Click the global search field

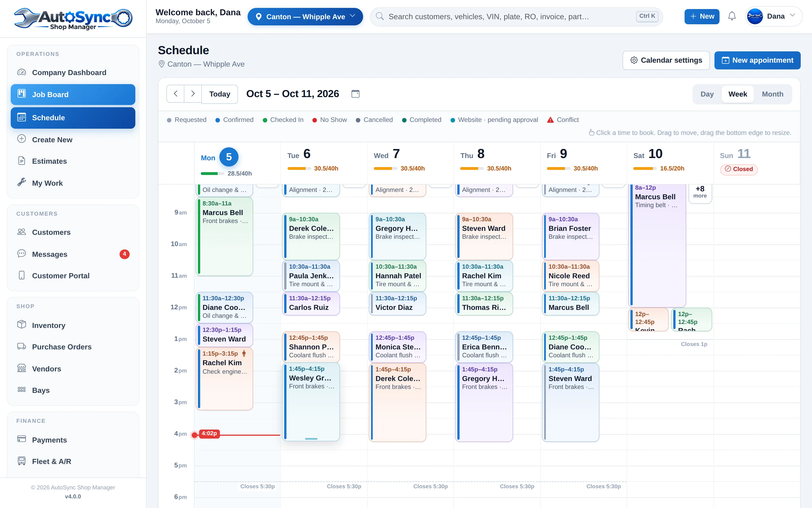coord(516,16)
